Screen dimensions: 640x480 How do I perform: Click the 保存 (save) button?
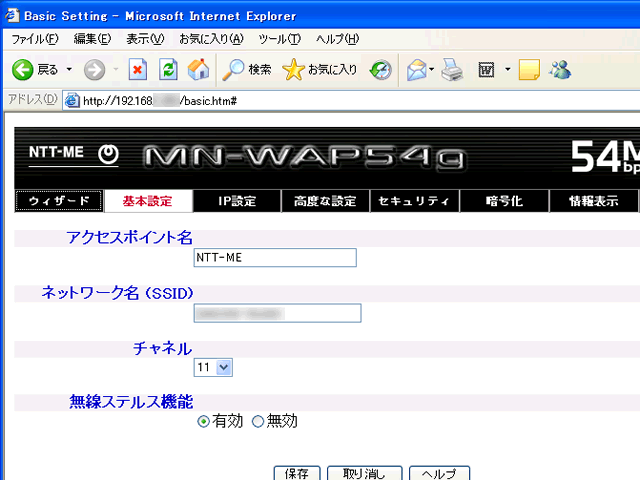click(x=297, y=473)
